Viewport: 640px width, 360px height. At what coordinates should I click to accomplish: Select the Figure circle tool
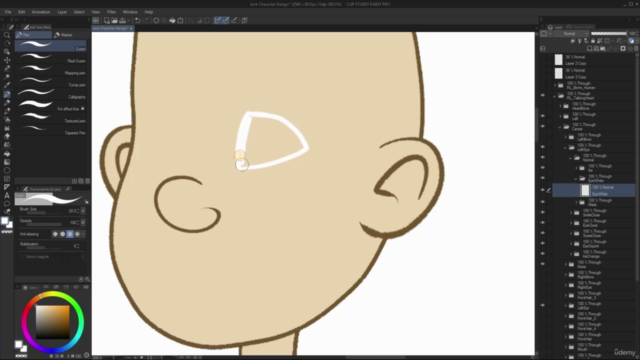pyautogui.click(x=7, y=170)
